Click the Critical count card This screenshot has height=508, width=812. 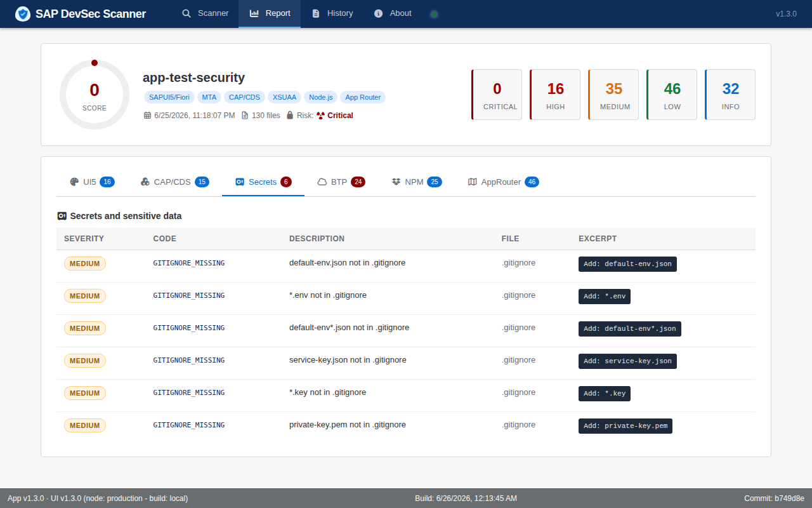[x=497, y=95]
